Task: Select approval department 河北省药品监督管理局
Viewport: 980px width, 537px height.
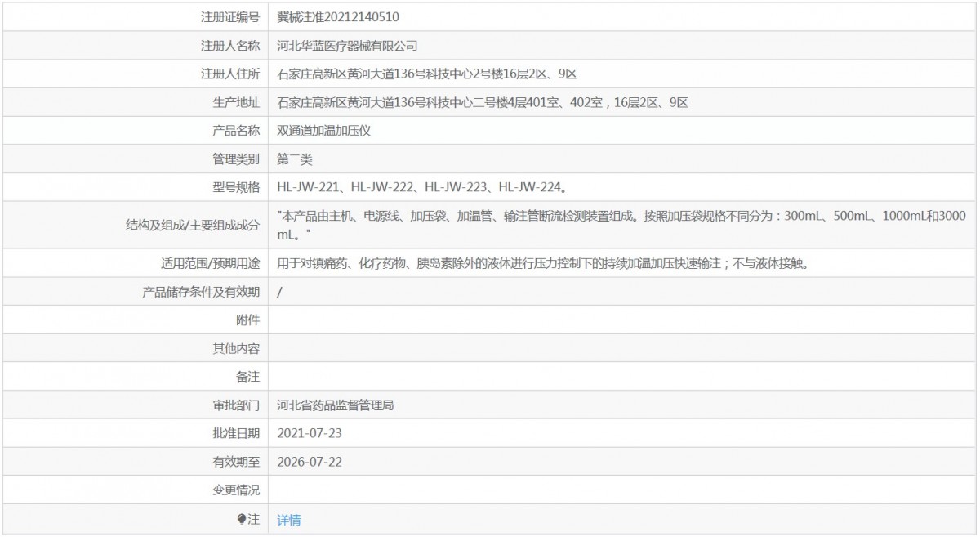Action: tap(336, 405)
